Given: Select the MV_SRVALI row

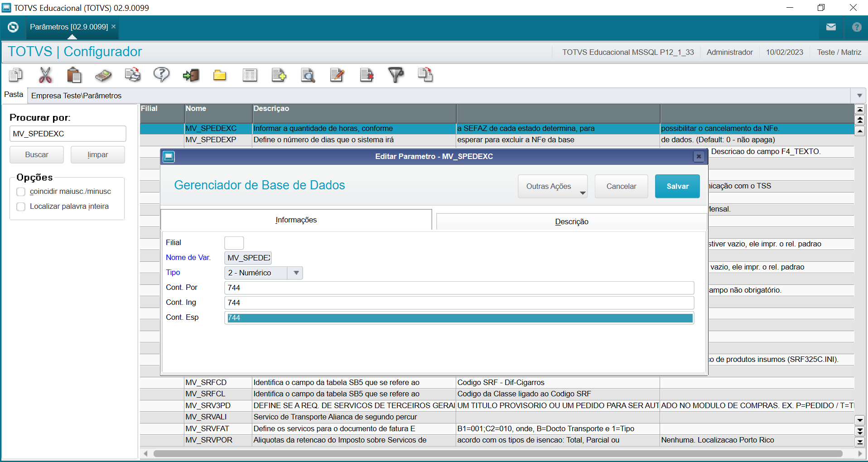Looking at the screenshot, I should [x=497, y=417].
